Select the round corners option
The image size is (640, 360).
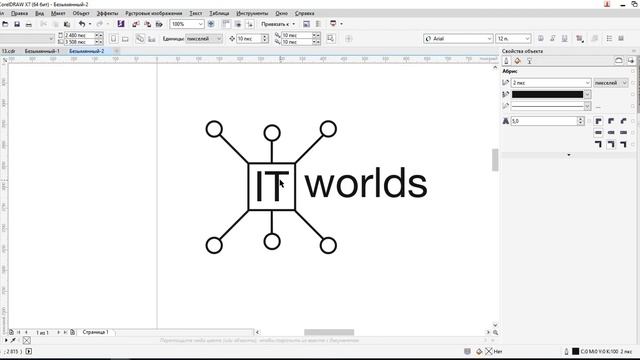click(x=611, y=121)
